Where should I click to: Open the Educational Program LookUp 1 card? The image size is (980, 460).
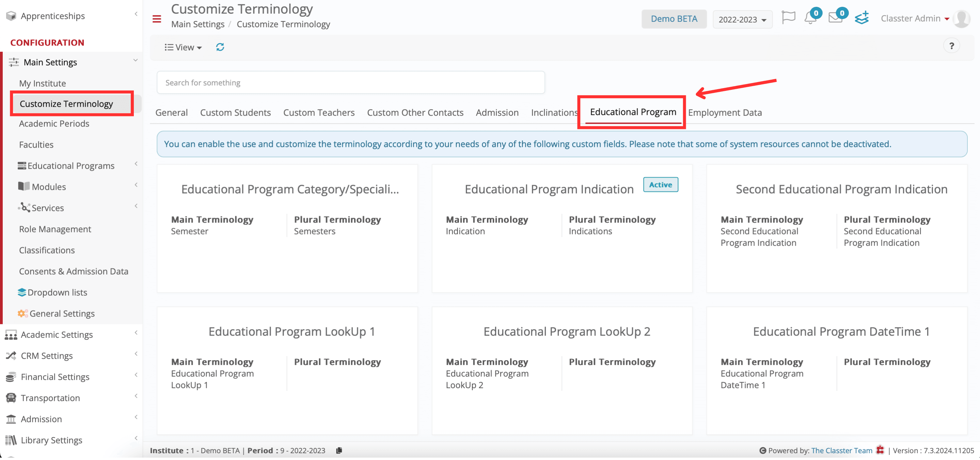point(287,371)
